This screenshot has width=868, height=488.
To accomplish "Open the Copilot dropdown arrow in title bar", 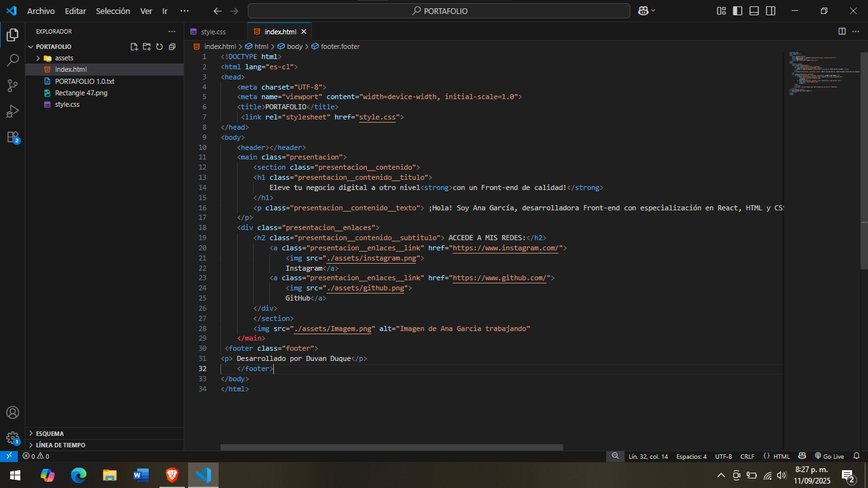I will click(x=653, y=11).
